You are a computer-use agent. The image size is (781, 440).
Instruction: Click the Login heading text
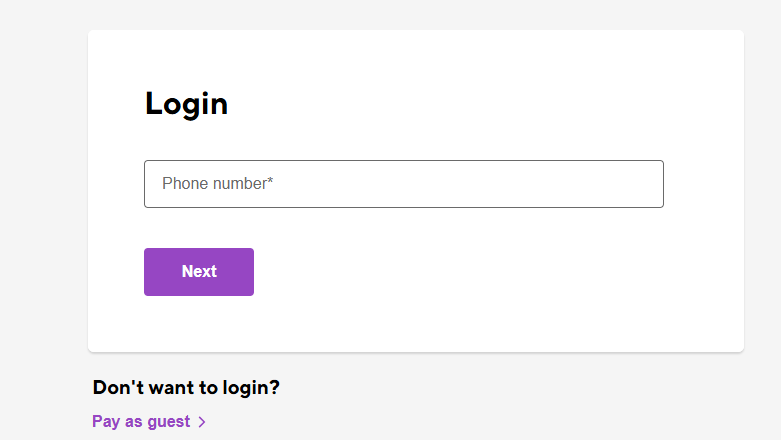[x=186, y=103]
